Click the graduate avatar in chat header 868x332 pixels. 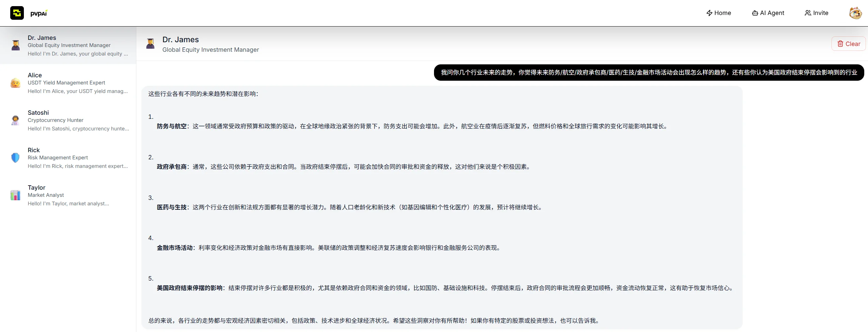[150, 44]
